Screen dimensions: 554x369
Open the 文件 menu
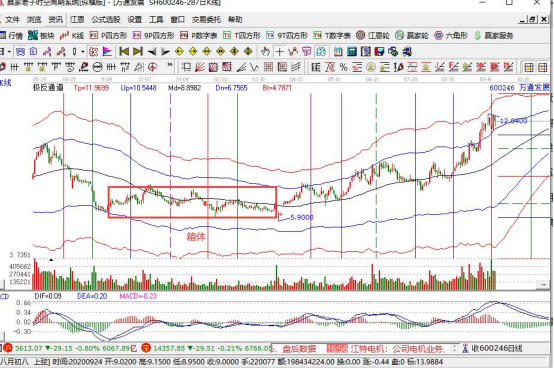click(x=12, y=19)
